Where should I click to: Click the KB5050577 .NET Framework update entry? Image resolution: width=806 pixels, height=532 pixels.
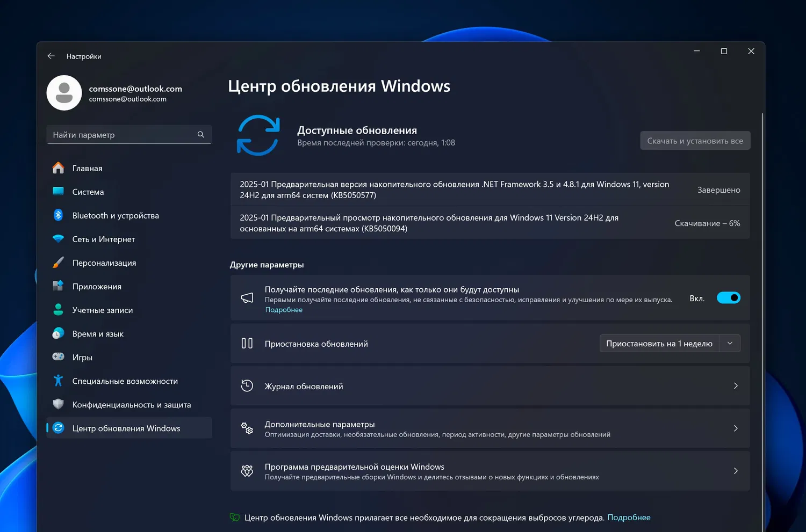coord(490,190)
